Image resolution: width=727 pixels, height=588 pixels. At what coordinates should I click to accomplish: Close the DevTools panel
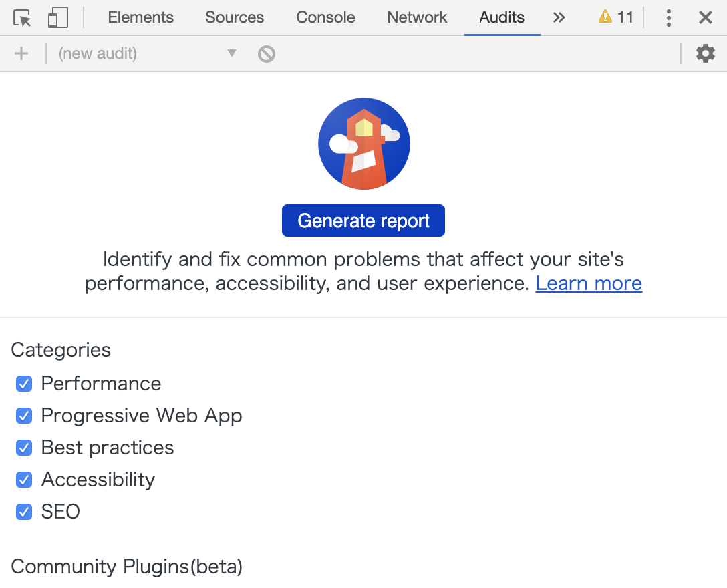tap(706, 18)
